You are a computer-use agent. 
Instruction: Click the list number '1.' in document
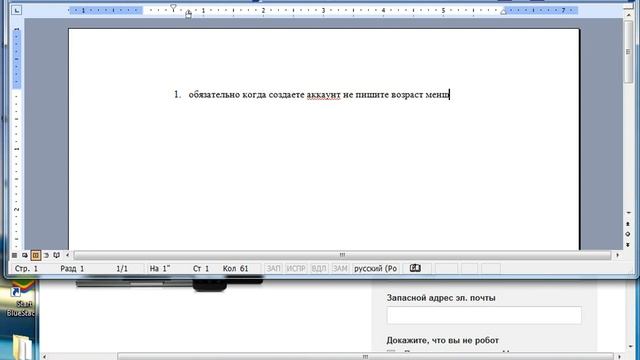[177, 95]
